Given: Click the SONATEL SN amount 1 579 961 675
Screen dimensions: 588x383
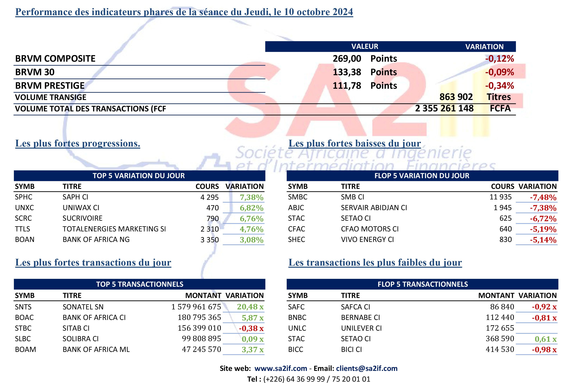Looking at the screenshot, I should click(x=196, y=307).
